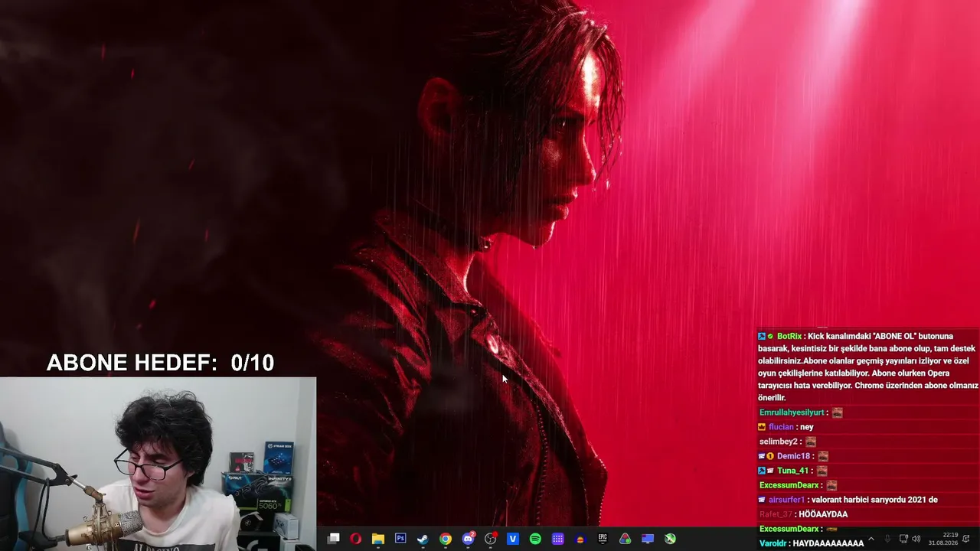980x551 pixels.
Task: Open the round blue-and-orange app beside Epic Games
Action: point(580,539)
